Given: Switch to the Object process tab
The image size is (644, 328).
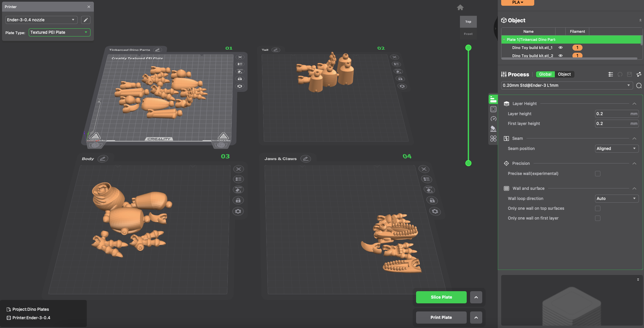Looking at the screenshot, I should point(564,74).
